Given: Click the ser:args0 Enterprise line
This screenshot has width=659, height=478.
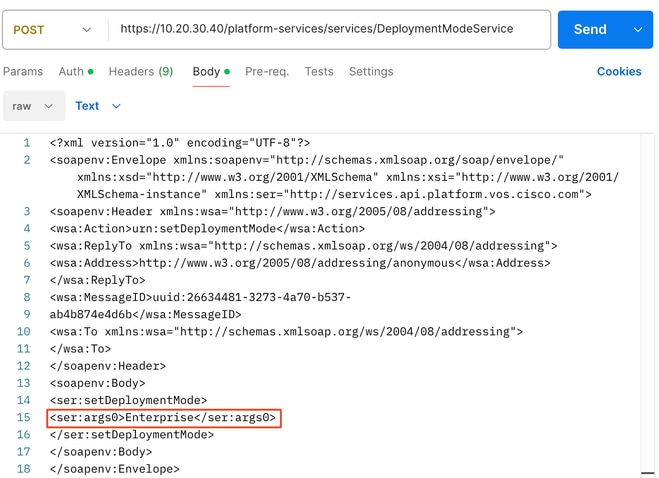Looking at the screenshot, I should 163,418.
